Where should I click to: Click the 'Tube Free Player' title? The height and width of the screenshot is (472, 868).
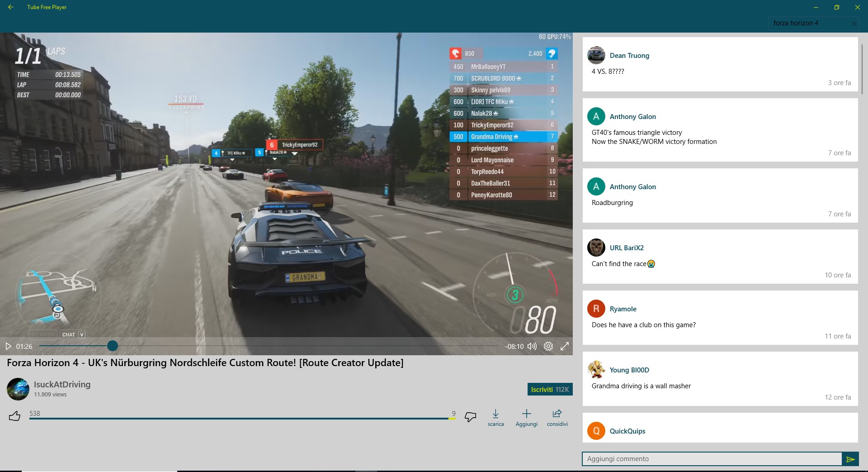[x=47, y=7]
